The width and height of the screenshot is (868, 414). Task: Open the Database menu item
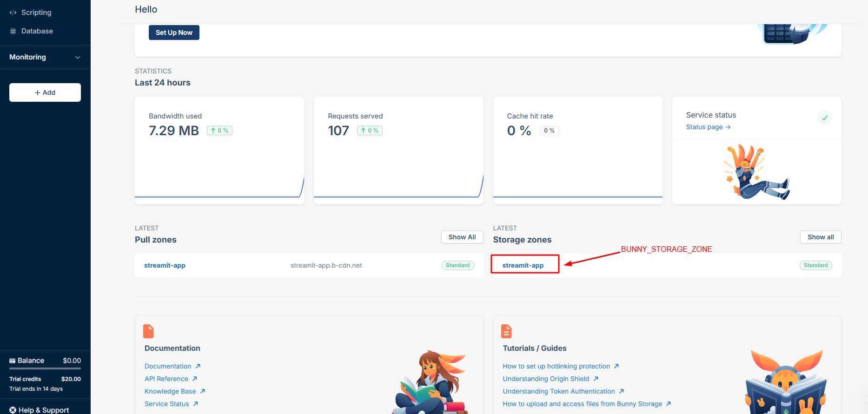pos(37,31)
